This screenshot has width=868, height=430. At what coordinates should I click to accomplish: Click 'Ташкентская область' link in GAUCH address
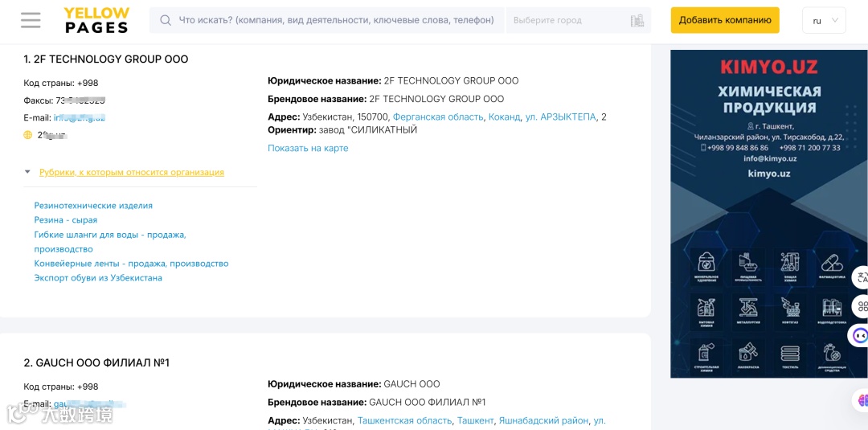tap(404, 420)
